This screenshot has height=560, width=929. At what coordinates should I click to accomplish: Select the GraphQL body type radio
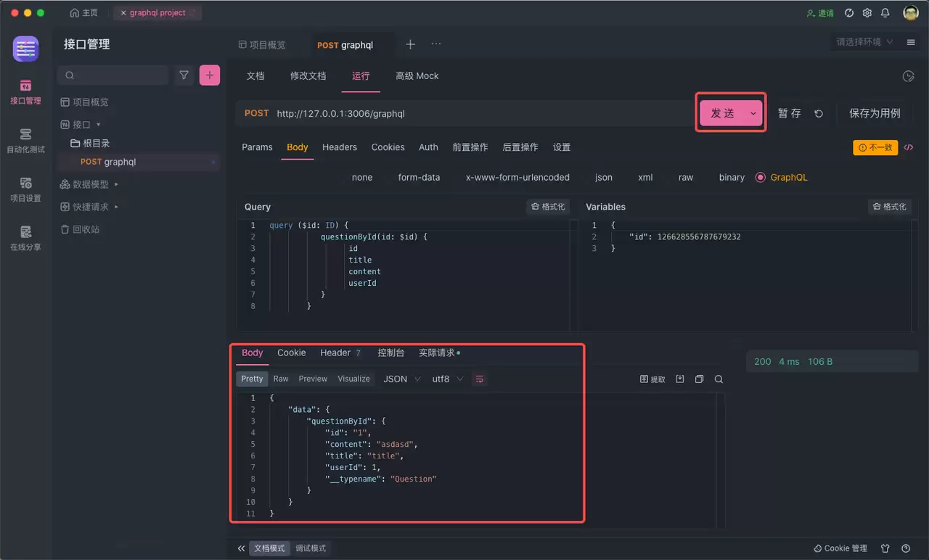(x=761, y=177)
